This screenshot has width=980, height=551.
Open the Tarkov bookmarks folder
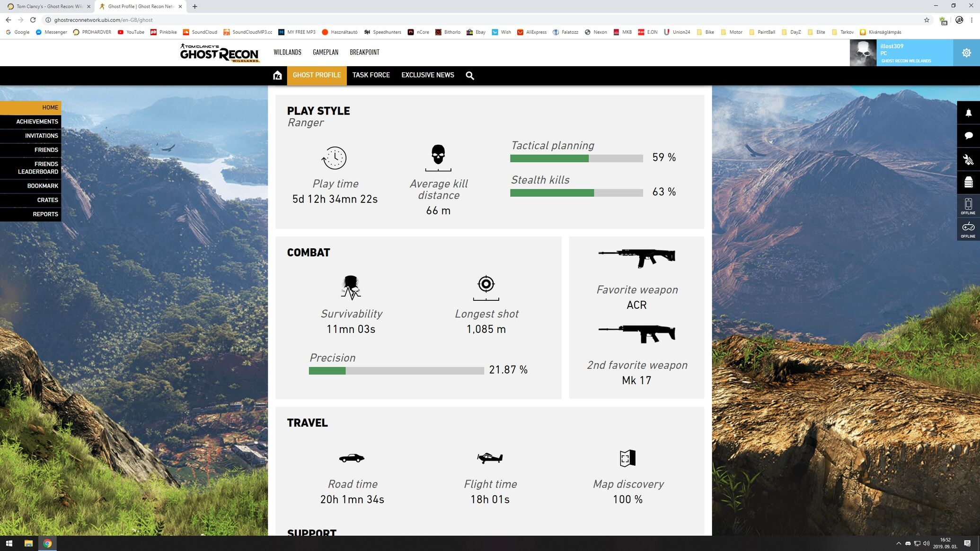tap(843, 32)
